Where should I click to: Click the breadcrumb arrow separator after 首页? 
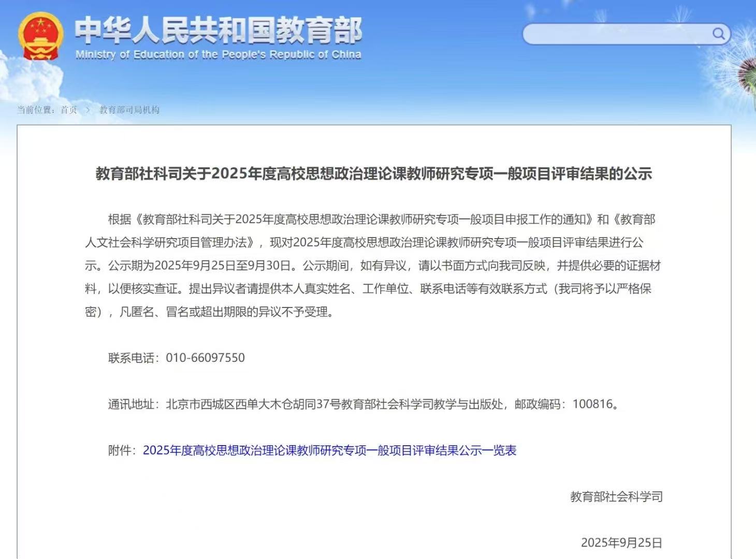[x=88, y=110]
